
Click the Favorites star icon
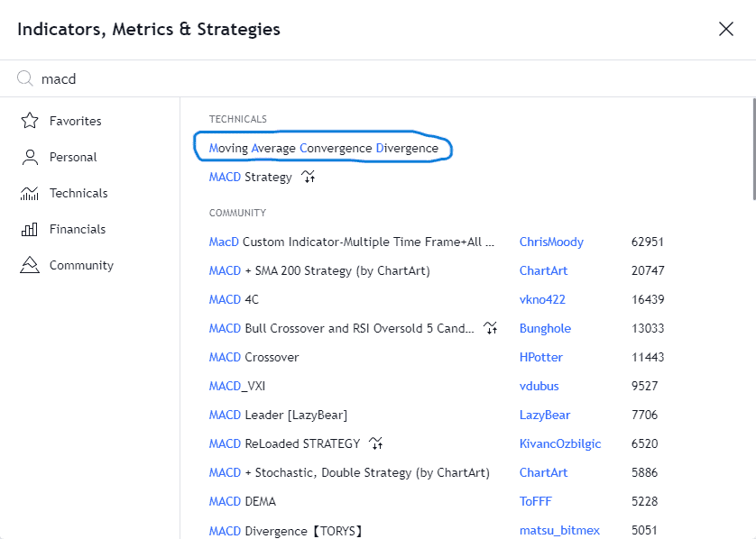click(x=30, y=121)
